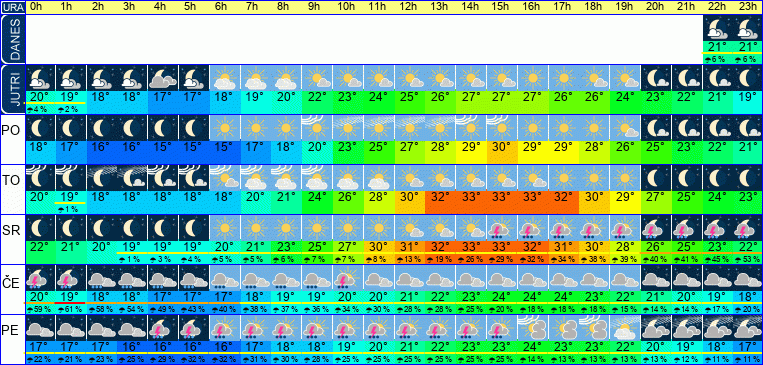Click the 0h column header

click(36, 7)
